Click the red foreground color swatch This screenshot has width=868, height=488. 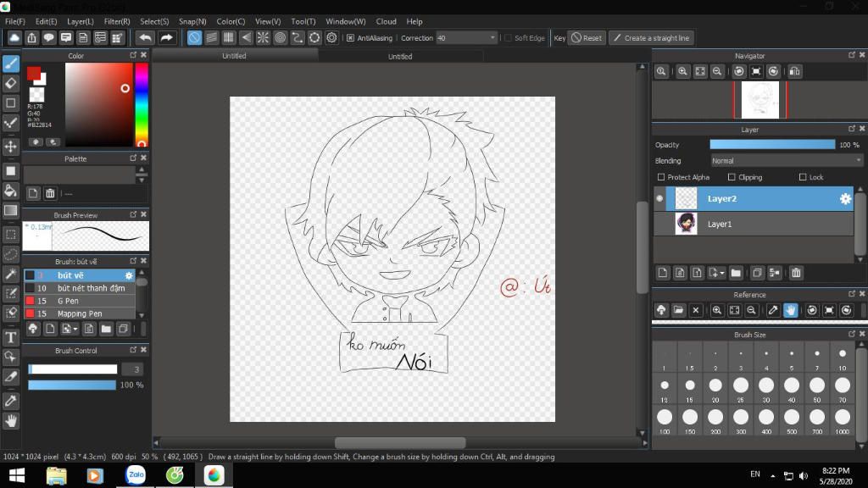[x=34, y=74]
